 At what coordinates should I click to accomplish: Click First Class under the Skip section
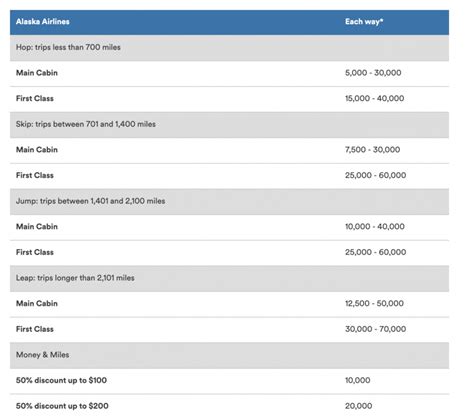click(35, 175)
